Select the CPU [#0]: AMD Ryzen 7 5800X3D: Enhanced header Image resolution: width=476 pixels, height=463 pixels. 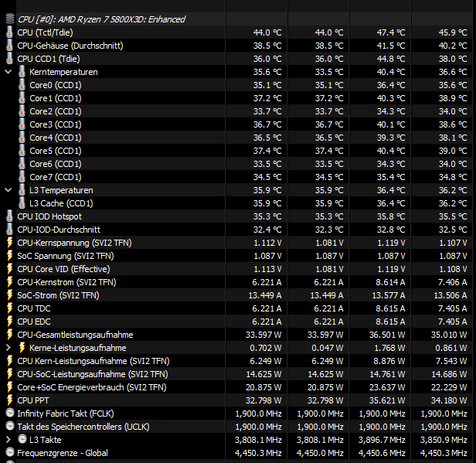[101, 19]
